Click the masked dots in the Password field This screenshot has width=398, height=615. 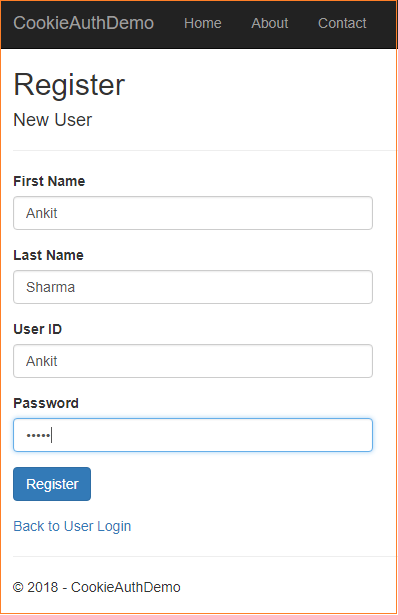tap(38, 435)
